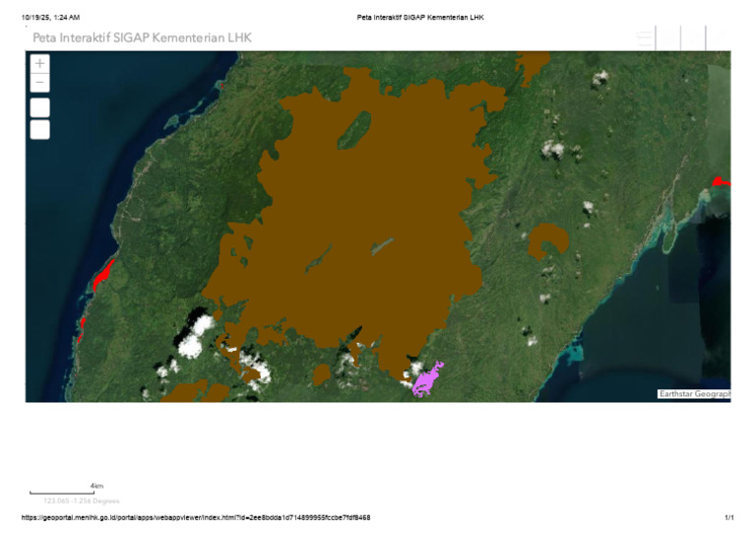Open the geoportal.menlhk.go.id URL at the bottom
The image size is (756, 535).
(196, 517)
